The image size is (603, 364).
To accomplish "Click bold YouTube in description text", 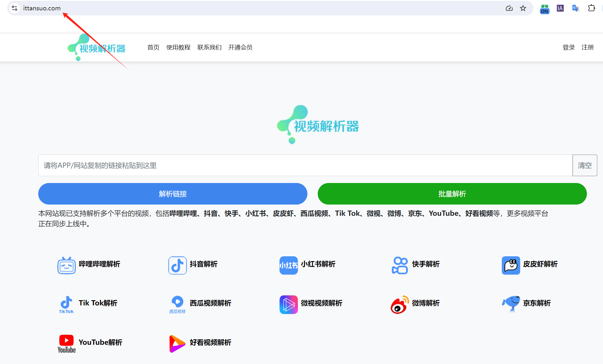I will tap(443, 213).
